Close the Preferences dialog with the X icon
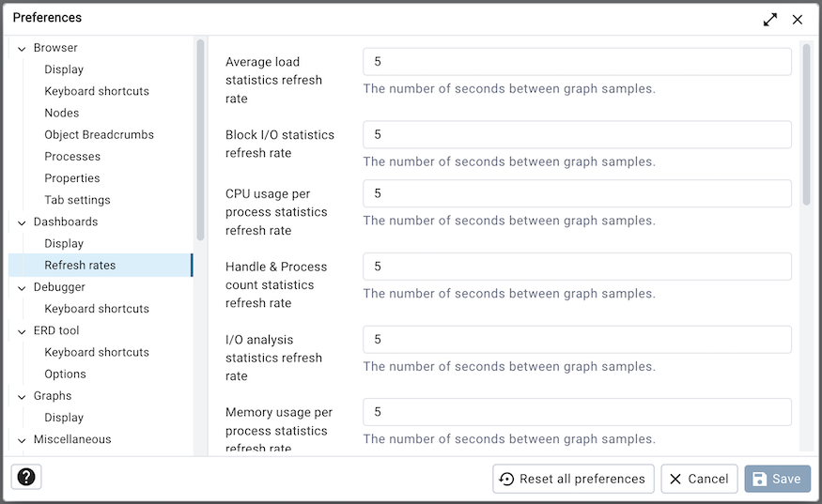 [x=798, y=19]
